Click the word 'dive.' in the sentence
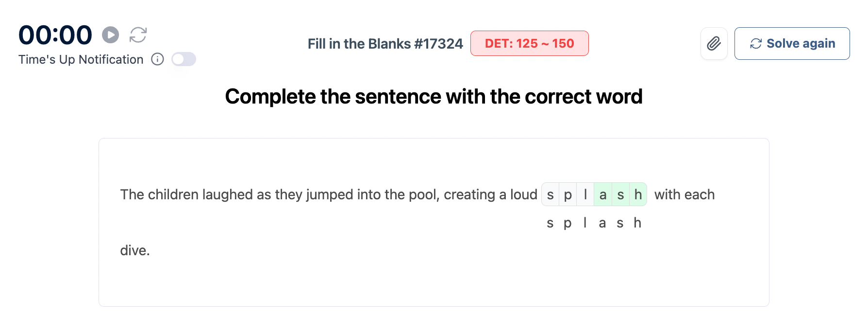This screenshot has height=315, width=868. click(x=135, y=250)
